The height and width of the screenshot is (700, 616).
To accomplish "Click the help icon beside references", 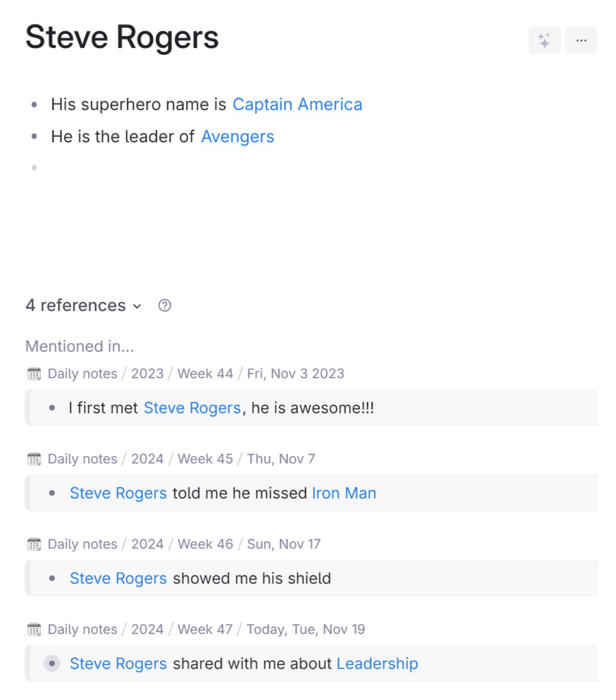I will point(164,306).
